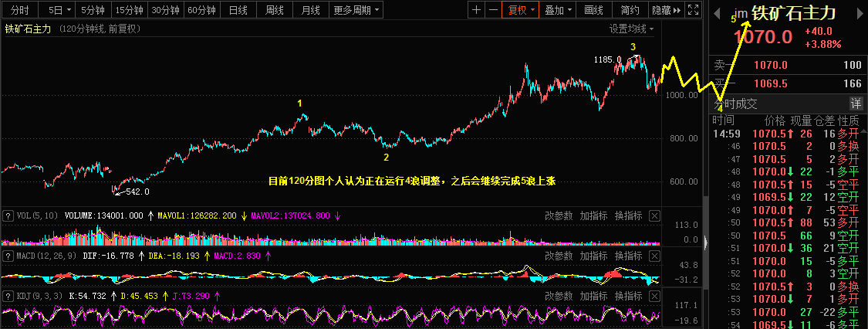Switch to 分时 time-sharing view
Screen dimensions: 868x329
20,10
